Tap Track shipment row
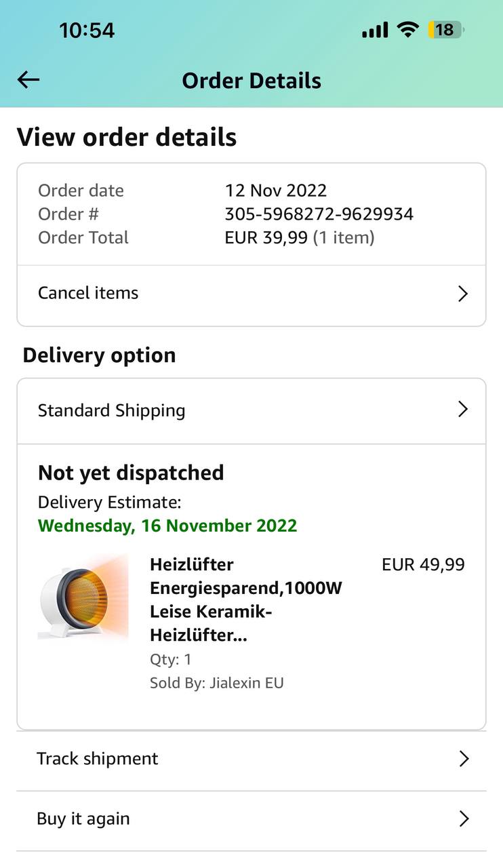Screen dimensions: 503x868 click(98, 759)
